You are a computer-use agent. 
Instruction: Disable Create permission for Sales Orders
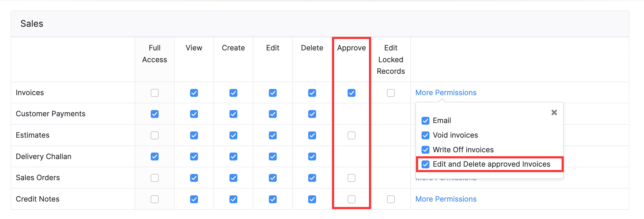click(x=233, y=178)
